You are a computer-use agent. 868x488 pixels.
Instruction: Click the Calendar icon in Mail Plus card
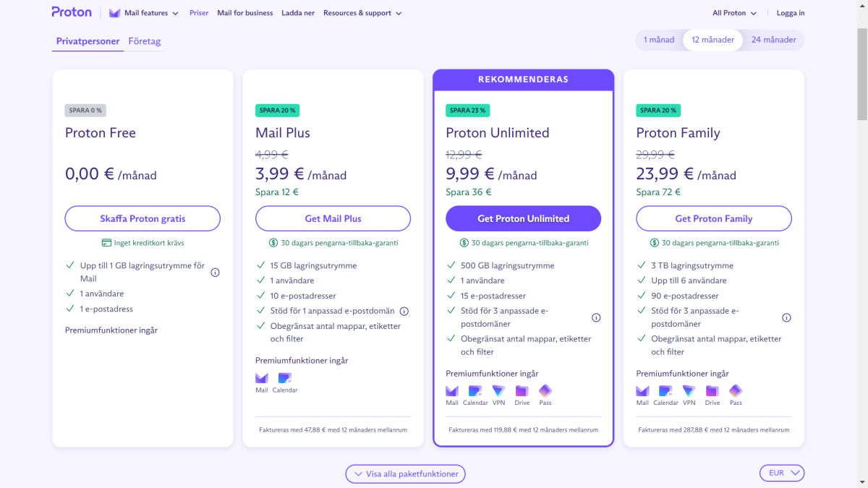284,378
